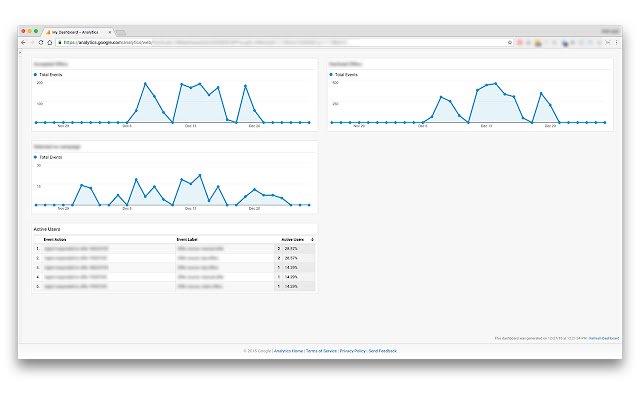Screen dimensions: 640x400
Task: Select the My Dashboard – Analytics tab
Action: [76, 32]
